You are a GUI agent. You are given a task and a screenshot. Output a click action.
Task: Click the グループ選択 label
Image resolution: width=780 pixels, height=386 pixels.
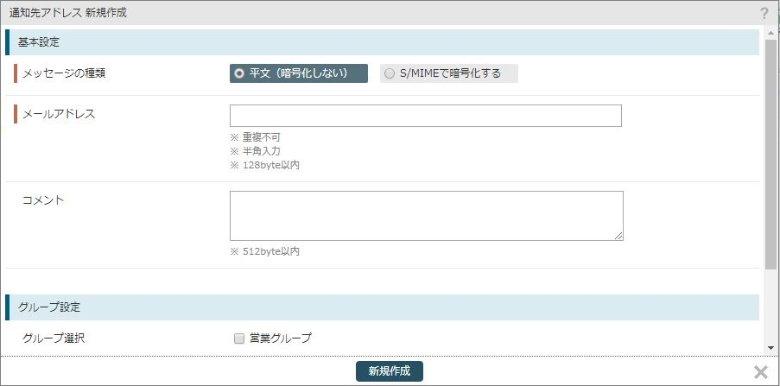(54, 339)
